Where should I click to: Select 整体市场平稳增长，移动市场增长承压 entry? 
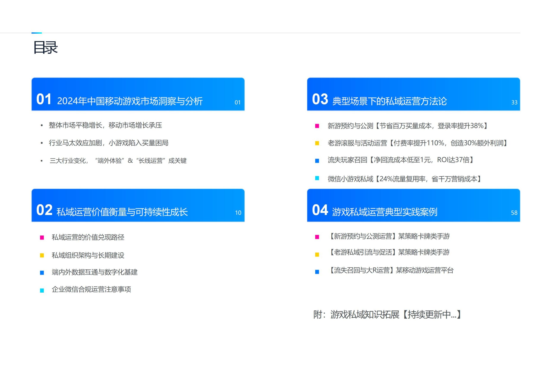105,125
